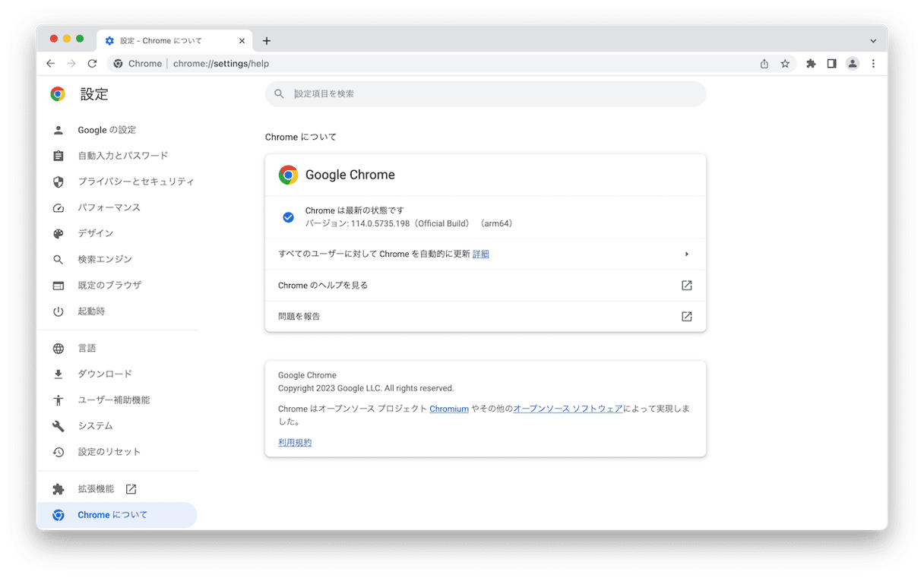Open 起動時 settings
Screen dimensions: 924x578
[x=116, y=311]
